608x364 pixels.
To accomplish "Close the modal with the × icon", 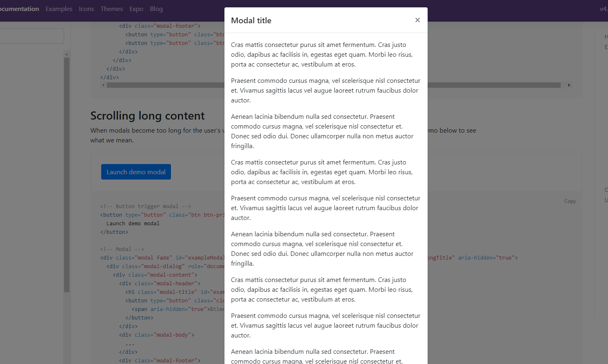I will (x=417, y=20).
